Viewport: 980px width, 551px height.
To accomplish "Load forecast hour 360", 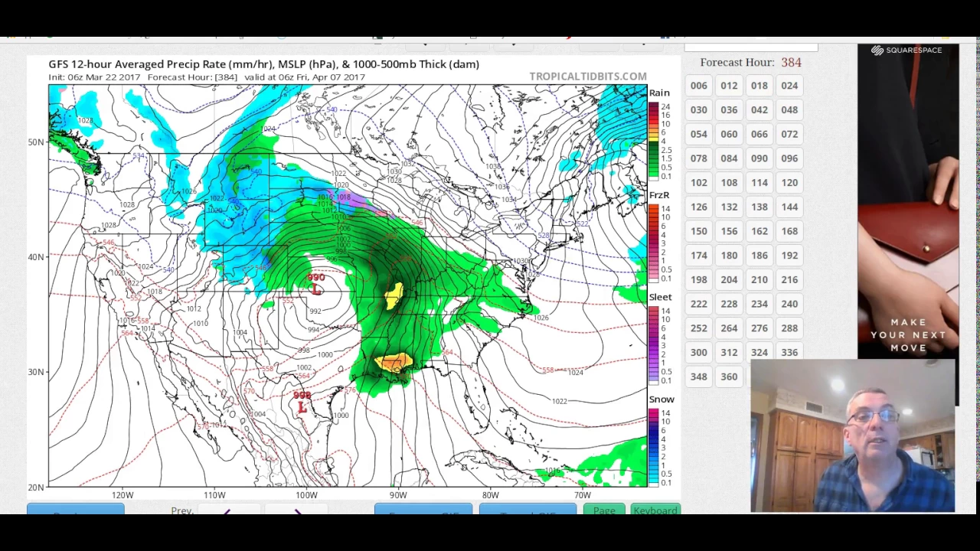I will 729,377.
